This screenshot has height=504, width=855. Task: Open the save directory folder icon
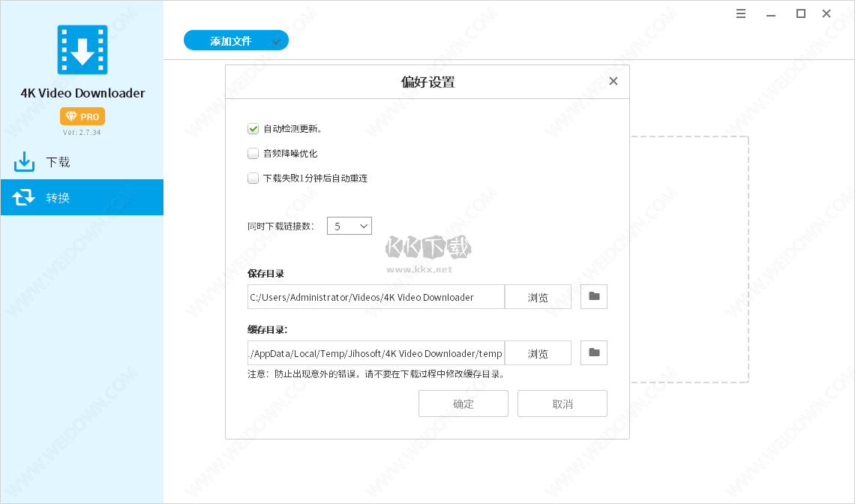tap(593, 296)
